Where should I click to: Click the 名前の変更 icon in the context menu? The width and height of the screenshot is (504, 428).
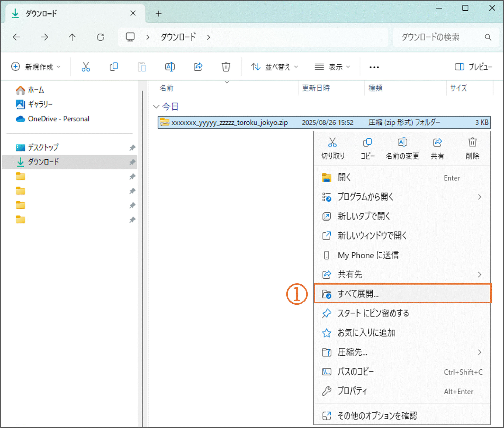[x=402, y=142]
